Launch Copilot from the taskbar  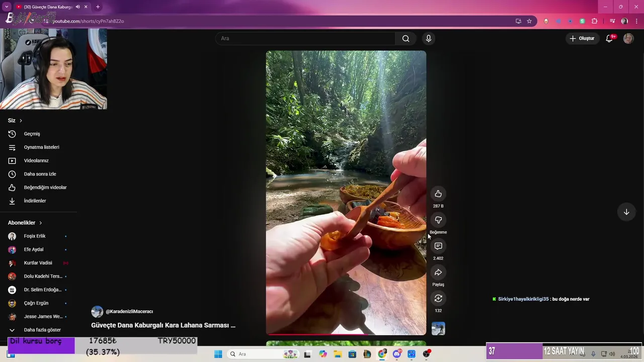click(x=323, y=354)
